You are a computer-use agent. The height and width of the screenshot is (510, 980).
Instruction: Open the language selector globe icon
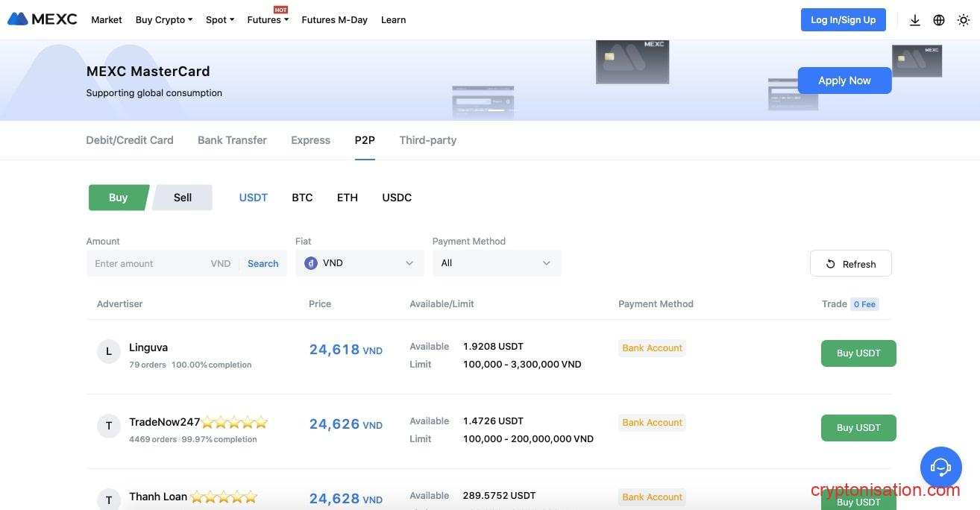click(x=939, y=20)
